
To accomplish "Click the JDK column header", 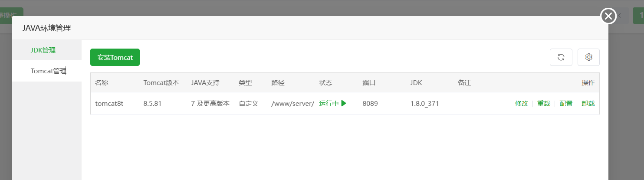I will click(416, 82).
